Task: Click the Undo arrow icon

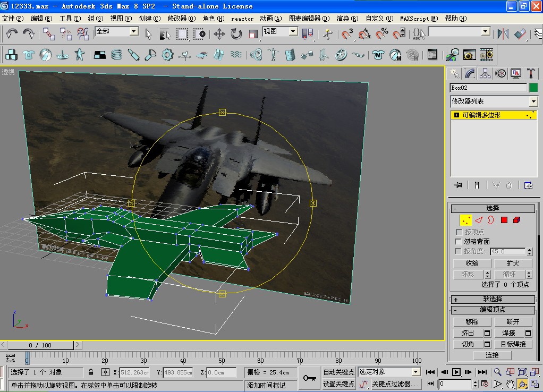Action: pyautogui.click(x=12, y=33)
